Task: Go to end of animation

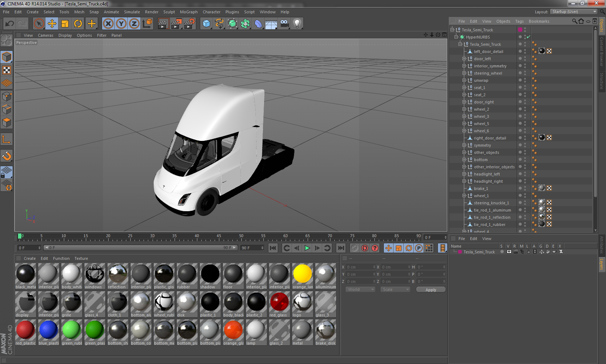Action: [341, 248]
